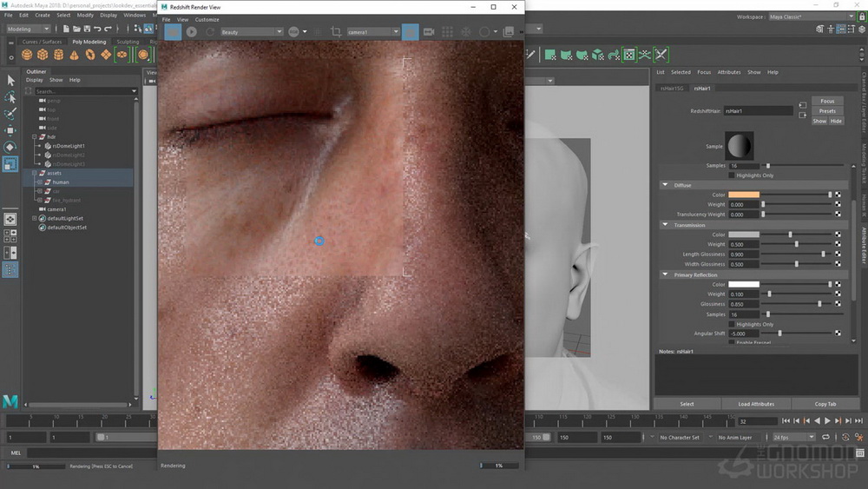Map texture to Diffuse Color checker button
The image size is (868, 489).
point(838,195)
